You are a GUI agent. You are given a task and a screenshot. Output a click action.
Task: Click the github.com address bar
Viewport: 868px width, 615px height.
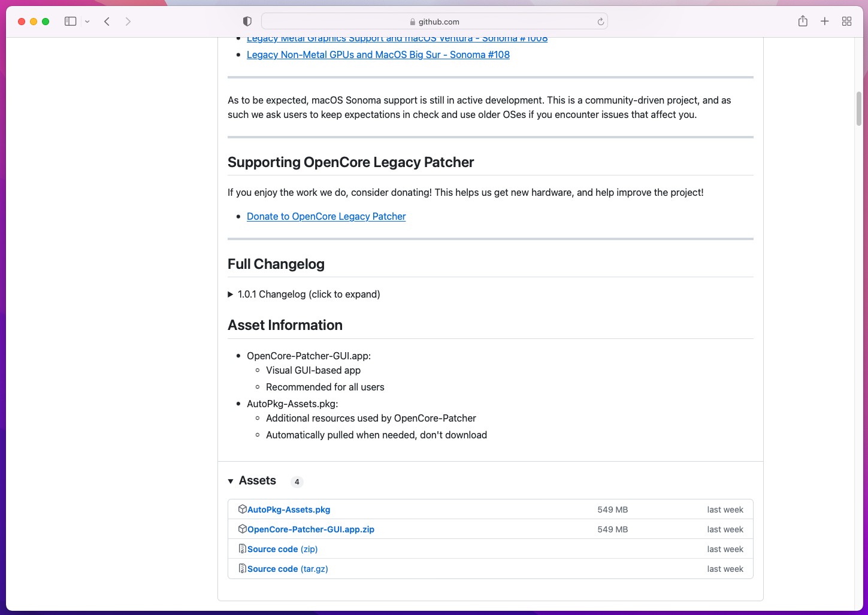[434, 22]
